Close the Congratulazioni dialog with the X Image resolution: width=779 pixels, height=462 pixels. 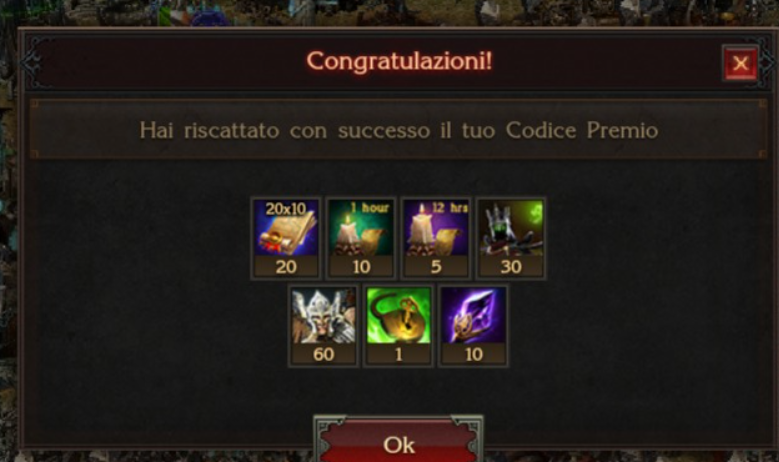point(740,63)
